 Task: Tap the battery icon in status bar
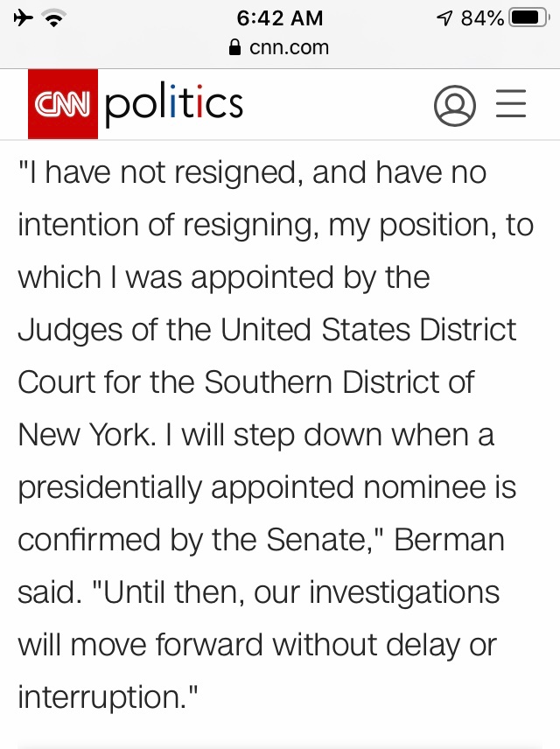[528, 17]
